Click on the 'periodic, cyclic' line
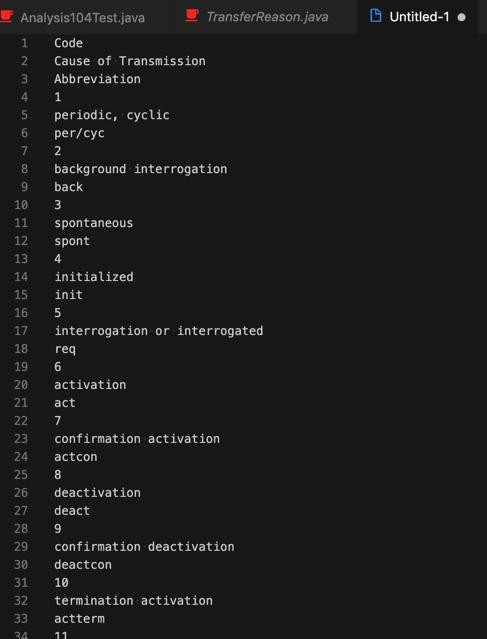 (112, 115)
